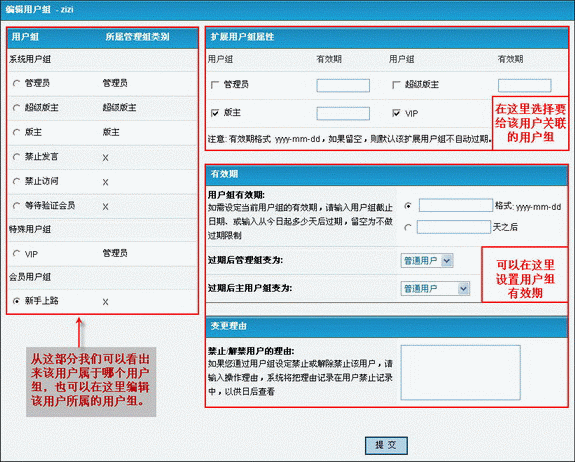Image resolution: width=575 pixels, height=462 pixels.
Task: Expand the 过期后主用户组变为 dropdown
Action: [435, 289]
